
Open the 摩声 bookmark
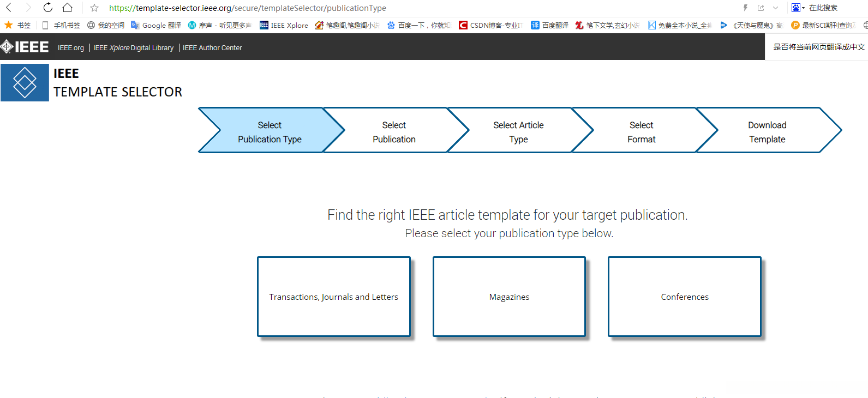(x=219, y=25)
